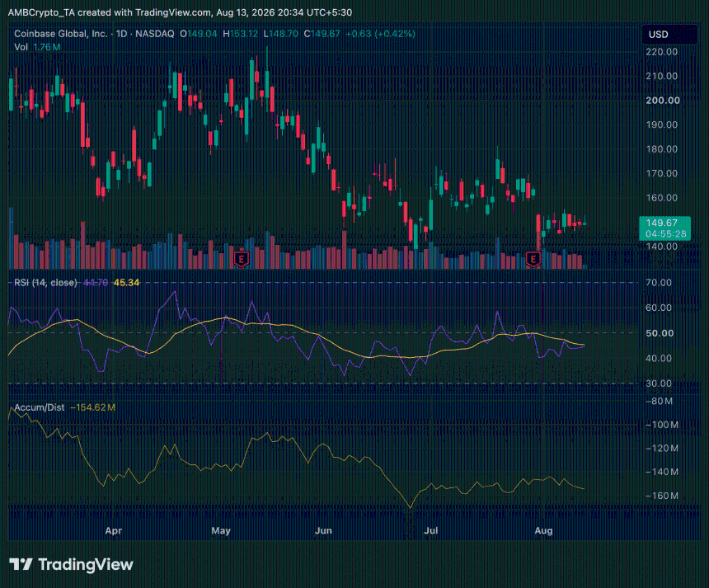Click the earnings E marker in May

242,259
